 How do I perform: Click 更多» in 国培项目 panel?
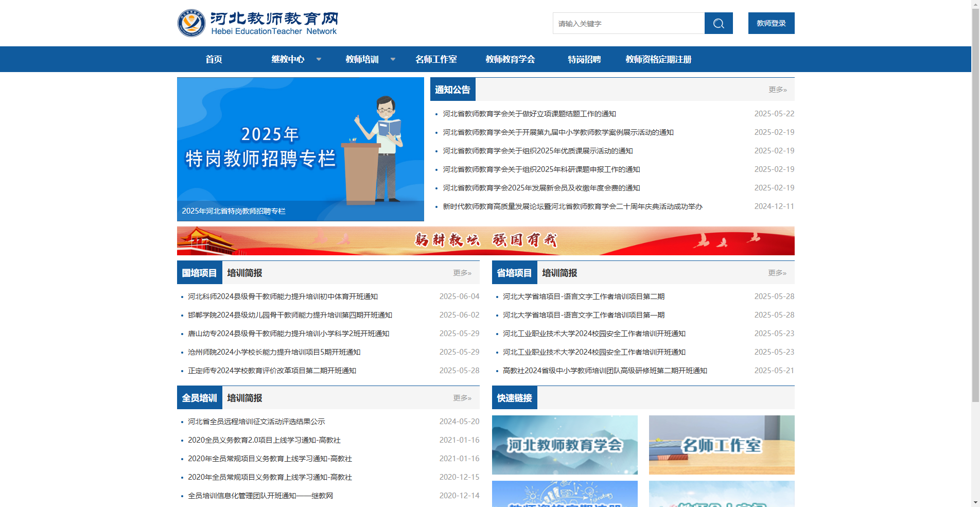[x=462, y=273]
